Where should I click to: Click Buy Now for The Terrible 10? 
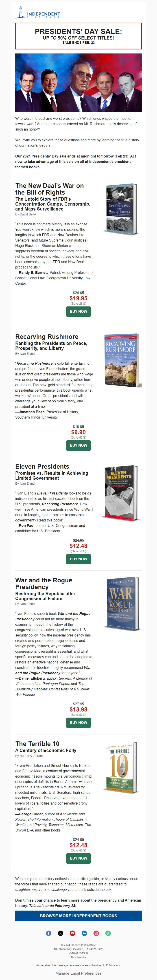(x=78, y=858)
